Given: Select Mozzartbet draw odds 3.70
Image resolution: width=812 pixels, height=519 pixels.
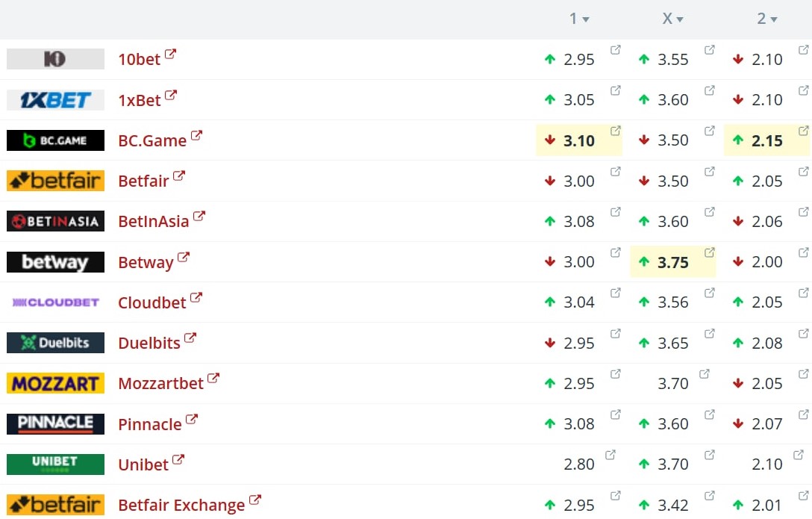Looking at the screenshot, I should (672, 383).
